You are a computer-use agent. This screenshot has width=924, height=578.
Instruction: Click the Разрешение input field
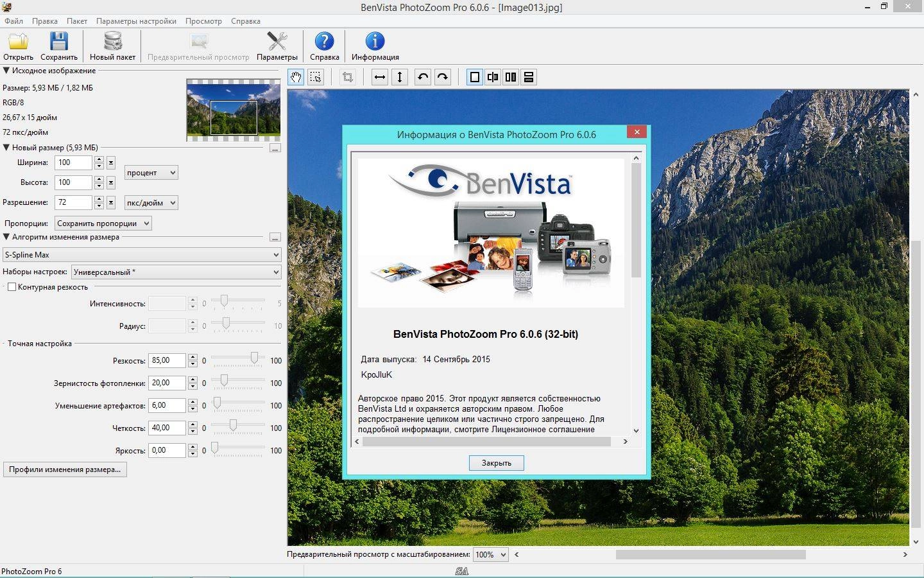click(73, 202)
